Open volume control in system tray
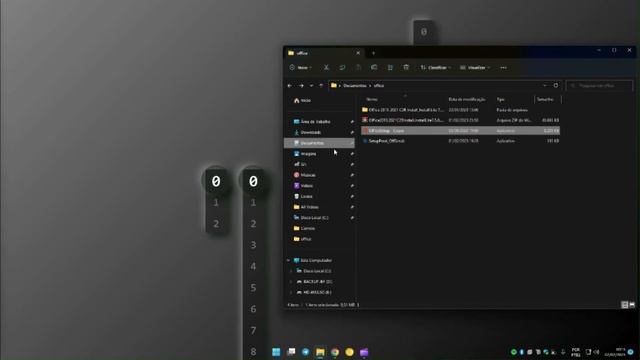The height and width of the screenshot is (360, 640). tap(596, 352)
